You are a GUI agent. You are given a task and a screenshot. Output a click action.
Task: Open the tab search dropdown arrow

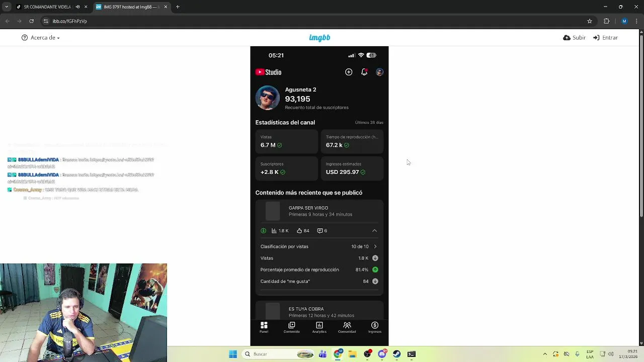(7, 7)
